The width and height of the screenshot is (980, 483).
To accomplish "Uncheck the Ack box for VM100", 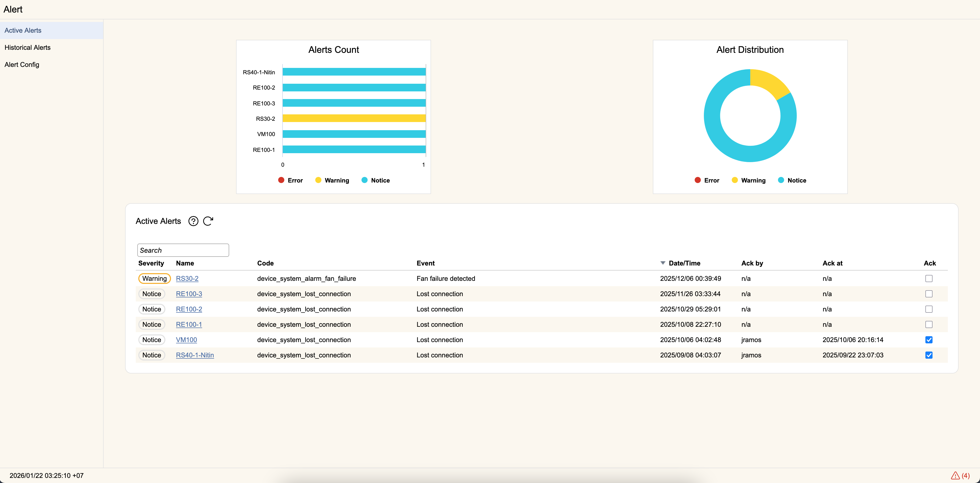I will [x=929, y=340].
